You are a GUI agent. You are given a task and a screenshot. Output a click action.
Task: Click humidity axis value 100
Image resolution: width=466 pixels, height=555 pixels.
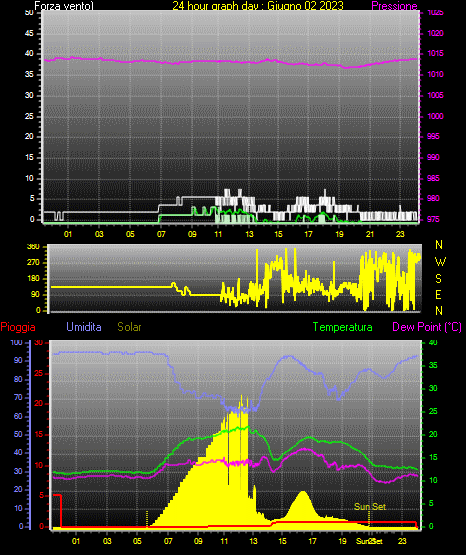pyautogui.click(x=17, y=342)
